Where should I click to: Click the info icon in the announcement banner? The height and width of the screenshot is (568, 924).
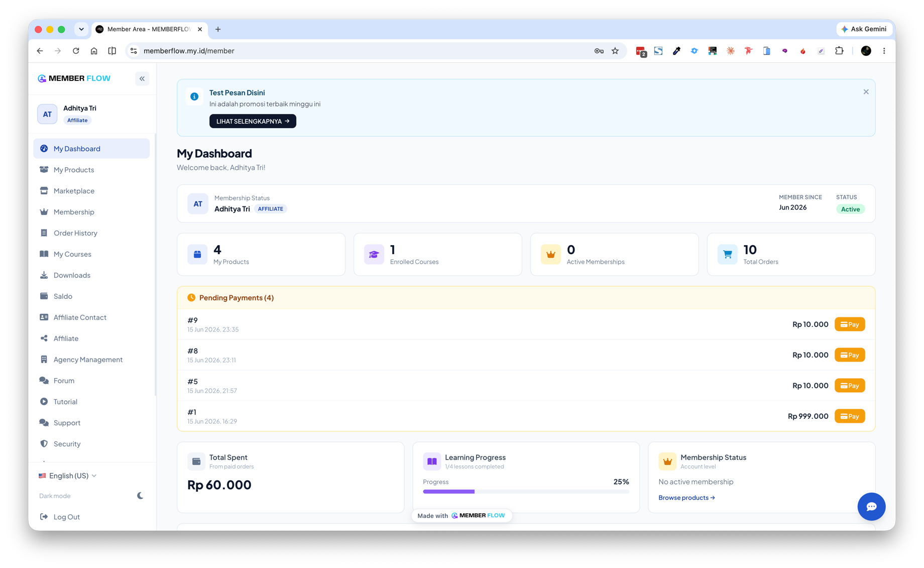(194, 96)
